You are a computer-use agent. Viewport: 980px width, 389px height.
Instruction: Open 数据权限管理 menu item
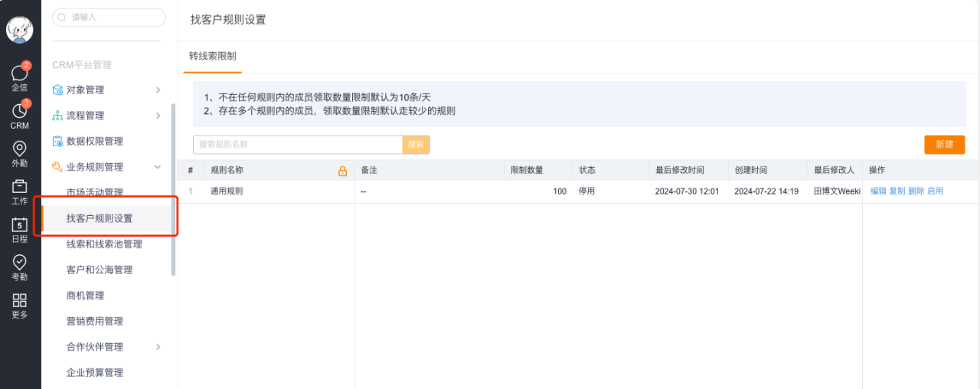95,141
